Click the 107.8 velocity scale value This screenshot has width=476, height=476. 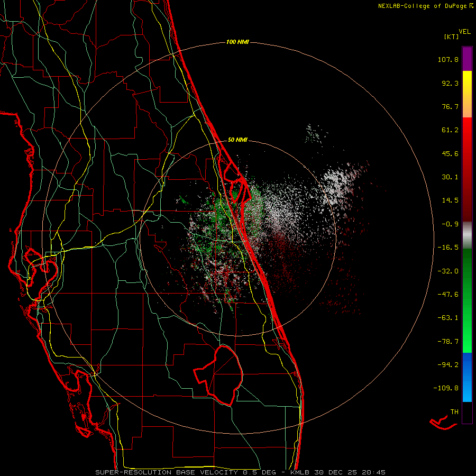(x=448, y=59)
